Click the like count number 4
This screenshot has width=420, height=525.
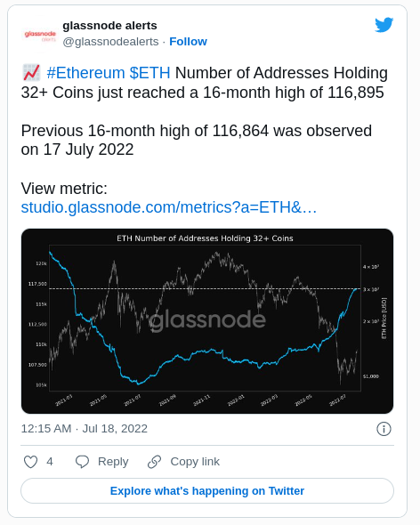point(50,462)
